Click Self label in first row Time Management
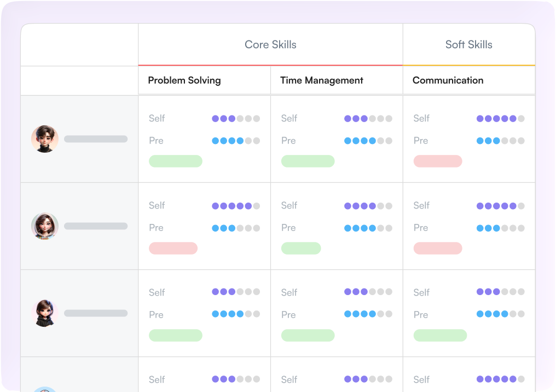Image resolution: width=556 pixels, height=392 pixels. 289,118
